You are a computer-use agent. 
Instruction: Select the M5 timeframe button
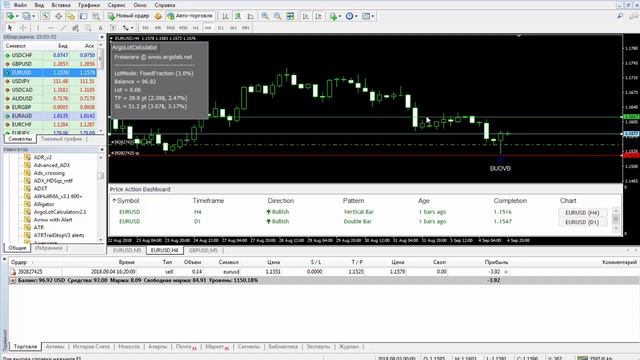tap(158, 28)
